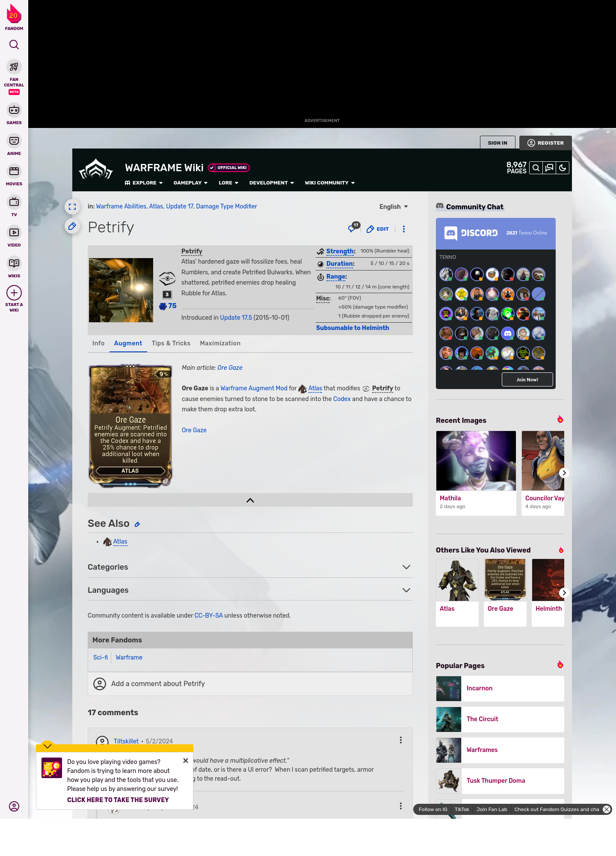The width and height of the screenshot is (616, 856).
Task: Open the wiki Discuss icon
Action: tap(549, 168)
